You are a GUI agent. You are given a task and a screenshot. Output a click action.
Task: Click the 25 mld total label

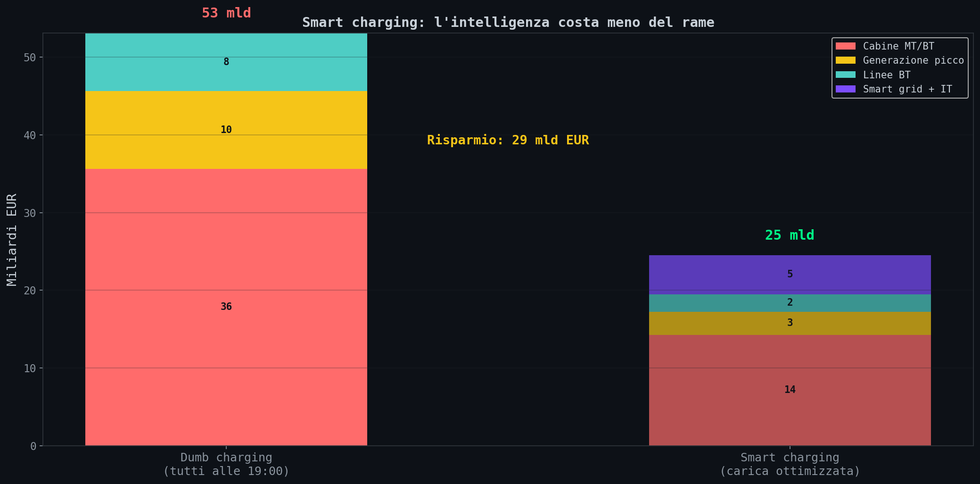(x=789, y=234)
